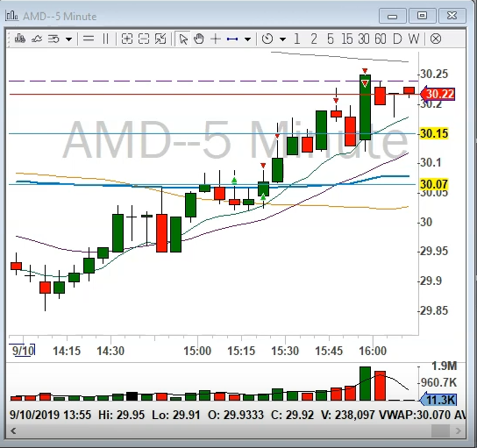
Task: Activate the hand pan tool
Action: coord(199,39)
